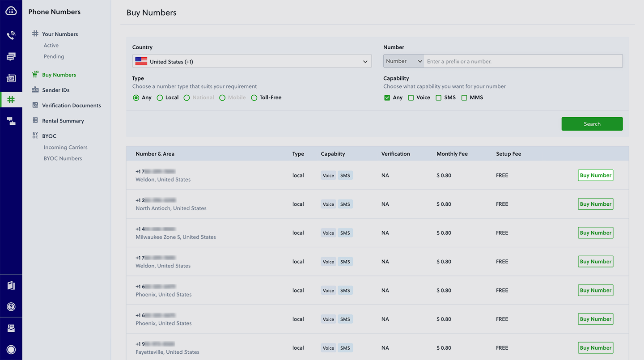Buy the North Antioch number
This screenshot has height=360, width=644.
click(595, 204)
